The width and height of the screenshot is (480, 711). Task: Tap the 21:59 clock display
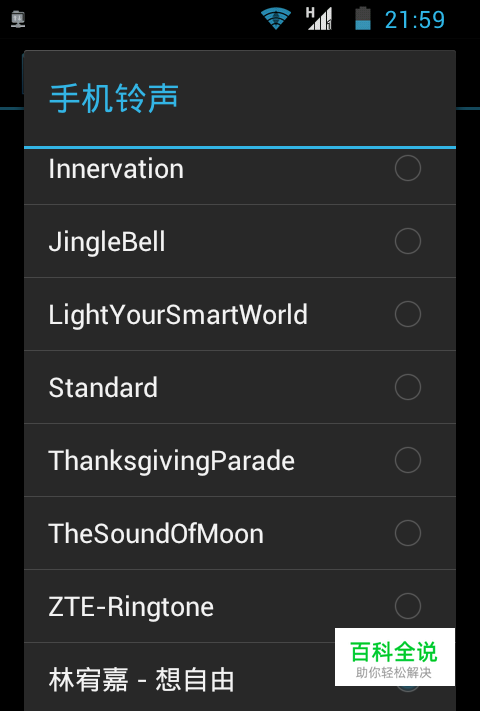tap(415, 20)
